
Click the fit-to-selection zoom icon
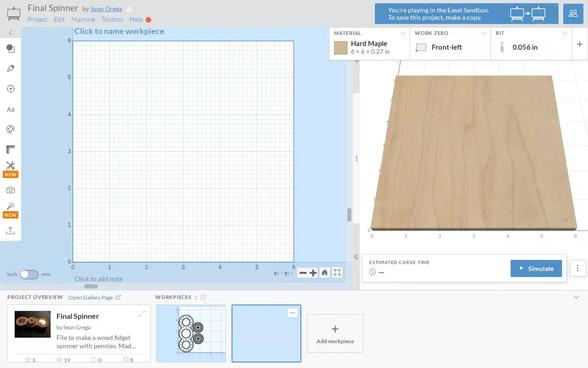click(337, 273)
